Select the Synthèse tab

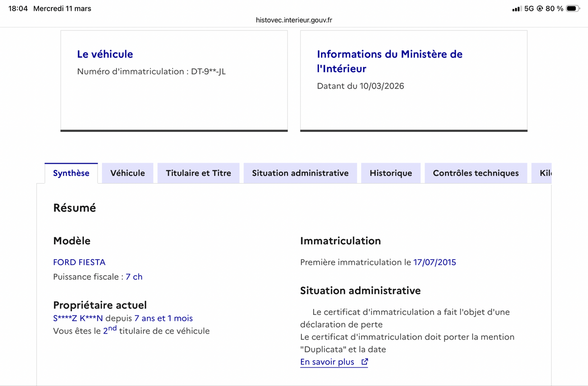point(71,173)
